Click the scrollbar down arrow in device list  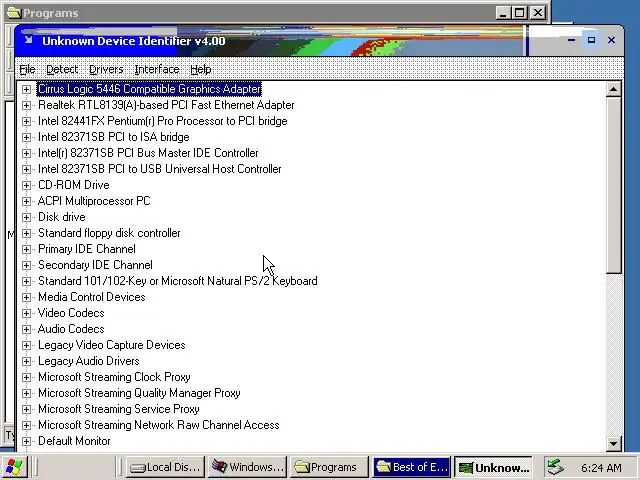coord(613,443)
